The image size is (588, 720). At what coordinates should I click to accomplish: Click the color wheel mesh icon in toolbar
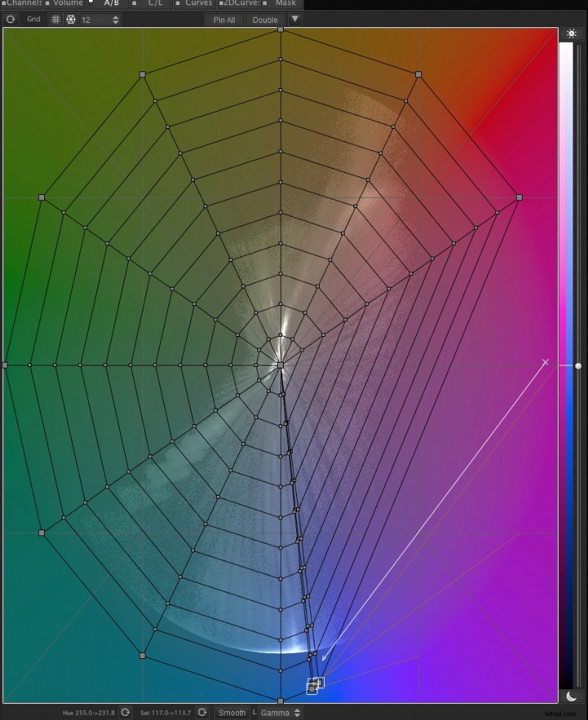[x=71, y=19]
